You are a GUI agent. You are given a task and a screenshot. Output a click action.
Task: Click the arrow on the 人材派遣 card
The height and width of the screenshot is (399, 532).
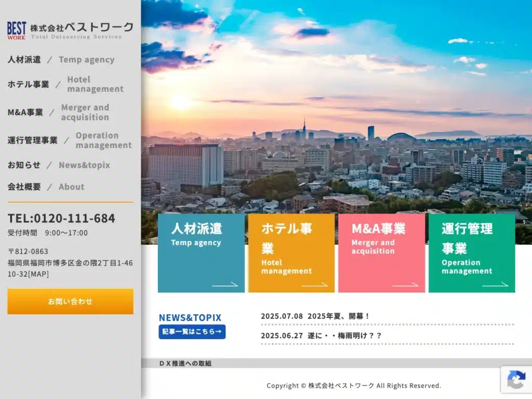click(x=225, y=284)
